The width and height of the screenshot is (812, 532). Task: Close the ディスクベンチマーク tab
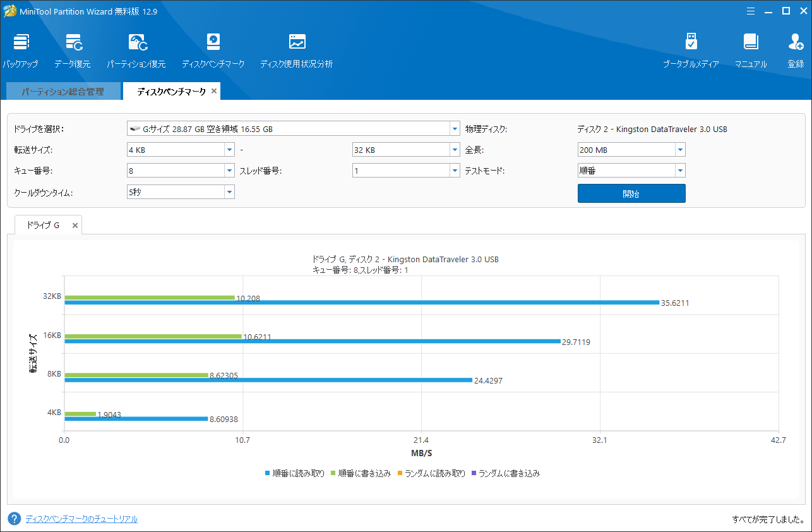coord(214,91)
